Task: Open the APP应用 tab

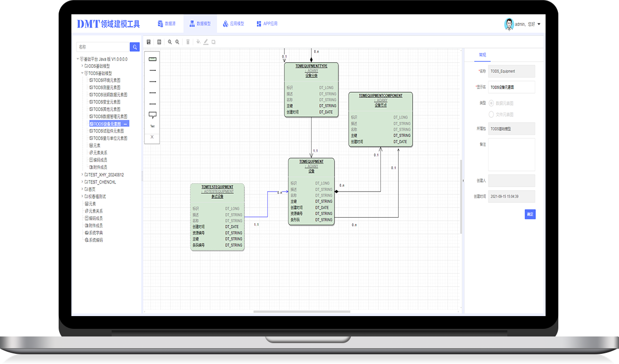Action: (267, 24)
